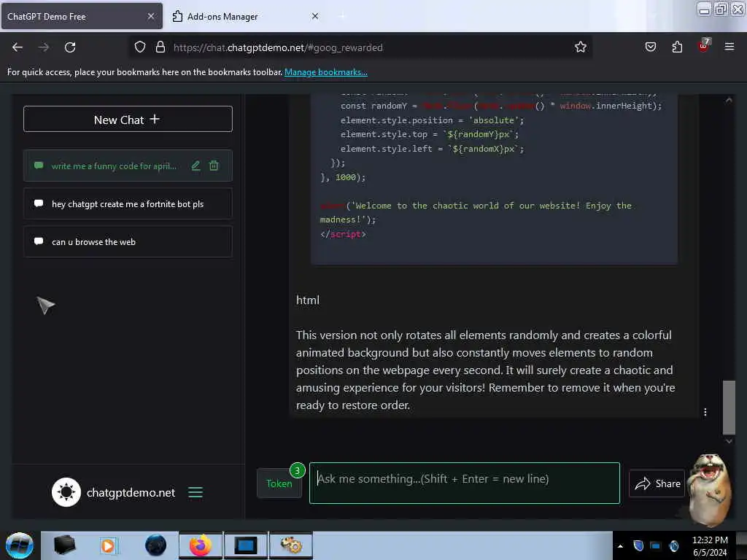The image size is (747, 560).
Task: Start a New Chat
Action: [x=128, y=119]
